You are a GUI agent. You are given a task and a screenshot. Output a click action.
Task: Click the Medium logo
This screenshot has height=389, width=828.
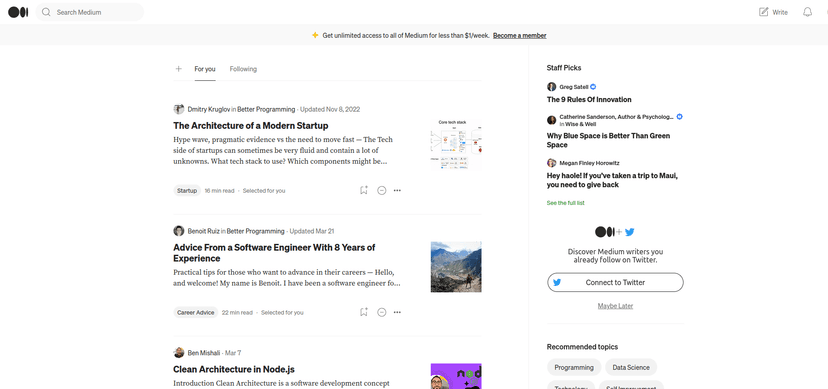pos(18,12)
